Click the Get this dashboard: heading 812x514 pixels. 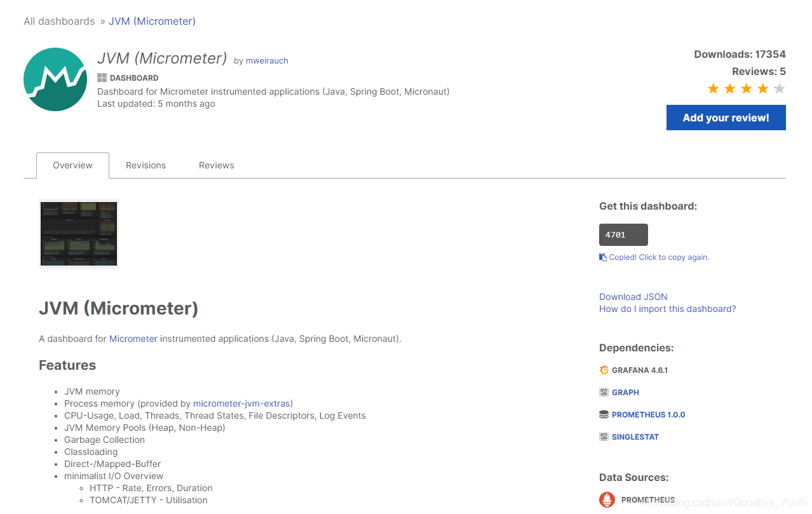(648, 206)
